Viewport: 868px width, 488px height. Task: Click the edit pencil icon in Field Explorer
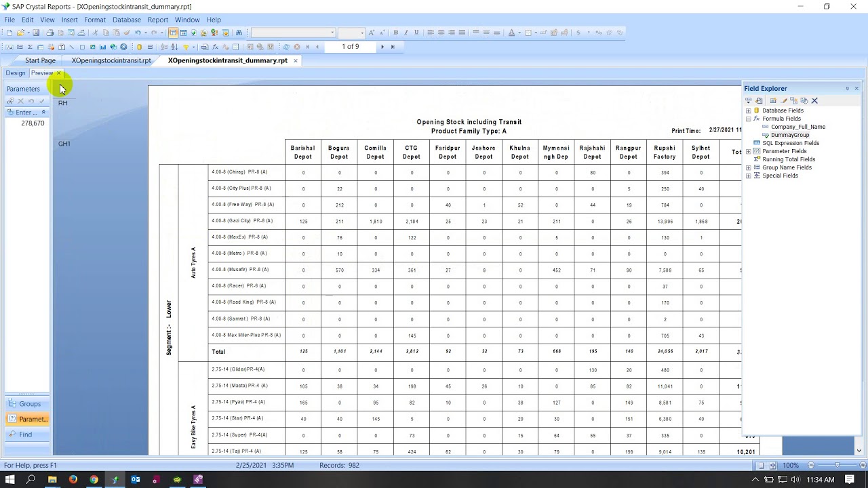pyautogui.click(x=784, y=100)
